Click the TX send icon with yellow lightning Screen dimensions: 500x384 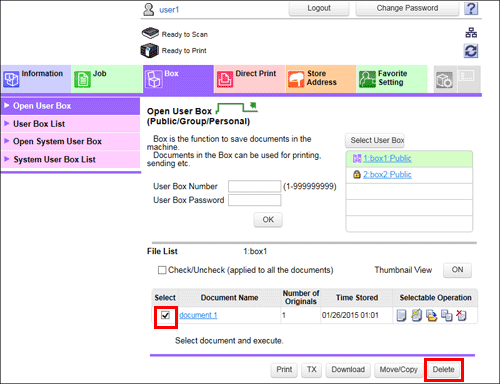tap(416, 315)
